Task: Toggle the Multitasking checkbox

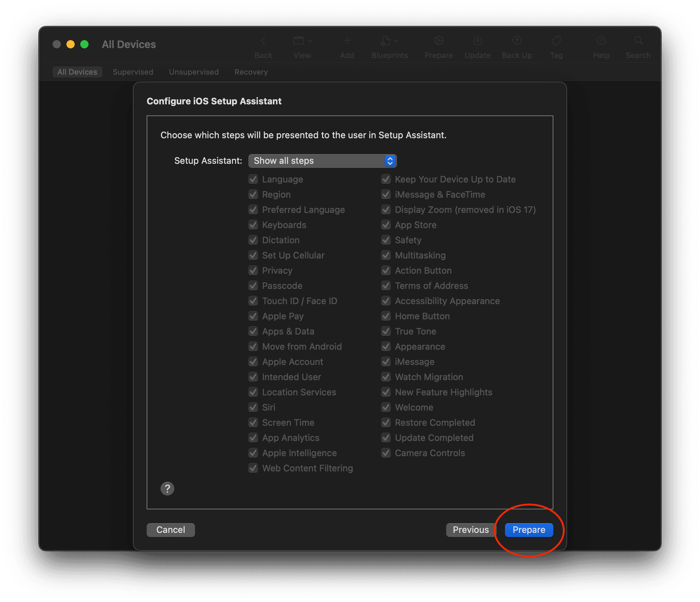Action: (x=386, y=255)
